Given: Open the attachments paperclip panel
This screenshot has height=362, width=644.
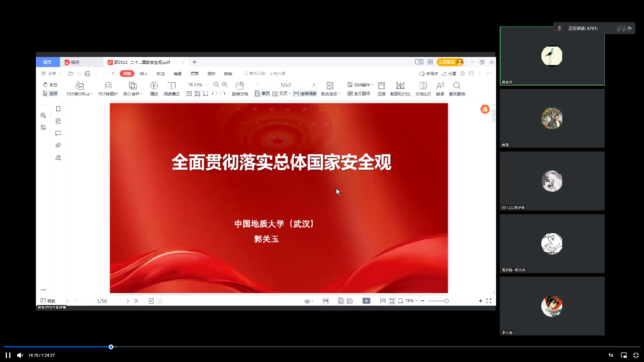Looking at the screenshot, I should tap(58, 145).
